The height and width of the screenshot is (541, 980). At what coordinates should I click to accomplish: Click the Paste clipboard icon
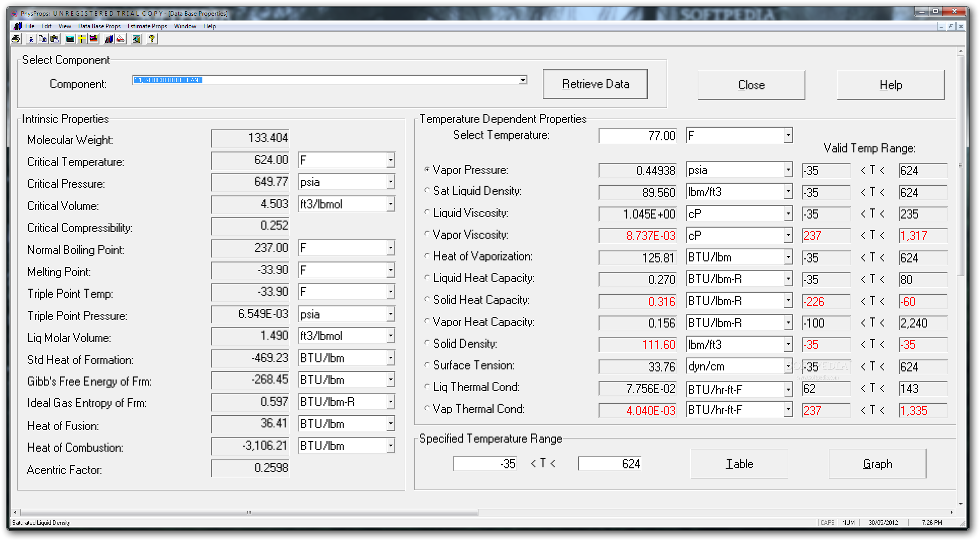pyautogui.click(x=55, y=39)
